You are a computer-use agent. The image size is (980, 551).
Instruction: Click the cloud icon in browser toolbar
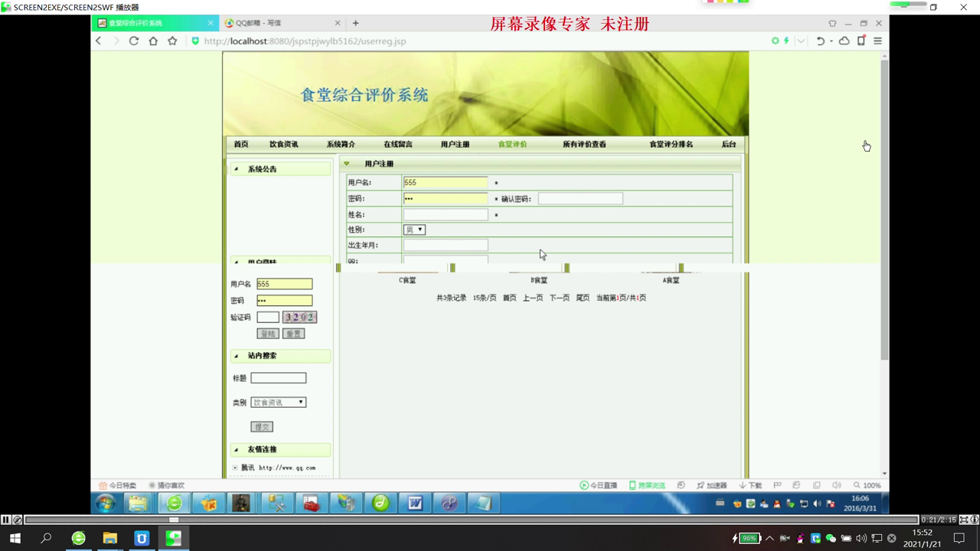point(844,41)
